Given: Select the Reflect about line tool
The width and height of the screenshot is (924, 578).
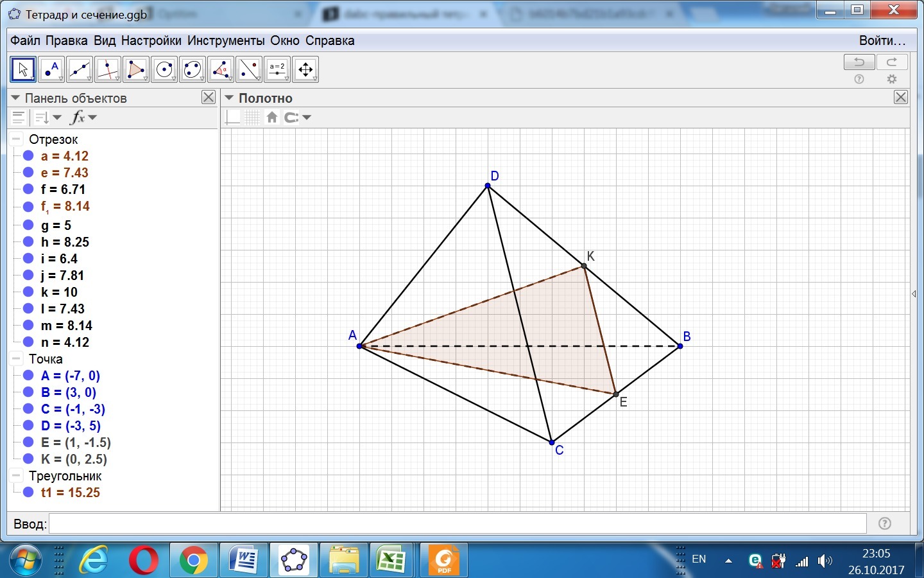Looking at the screenshot, I should click(x=249, y=69).
